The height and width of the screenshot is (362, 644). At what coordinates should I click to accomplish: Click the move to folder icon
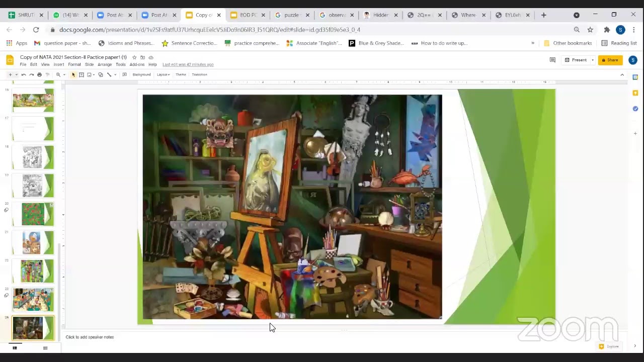[x=142, y=57]
